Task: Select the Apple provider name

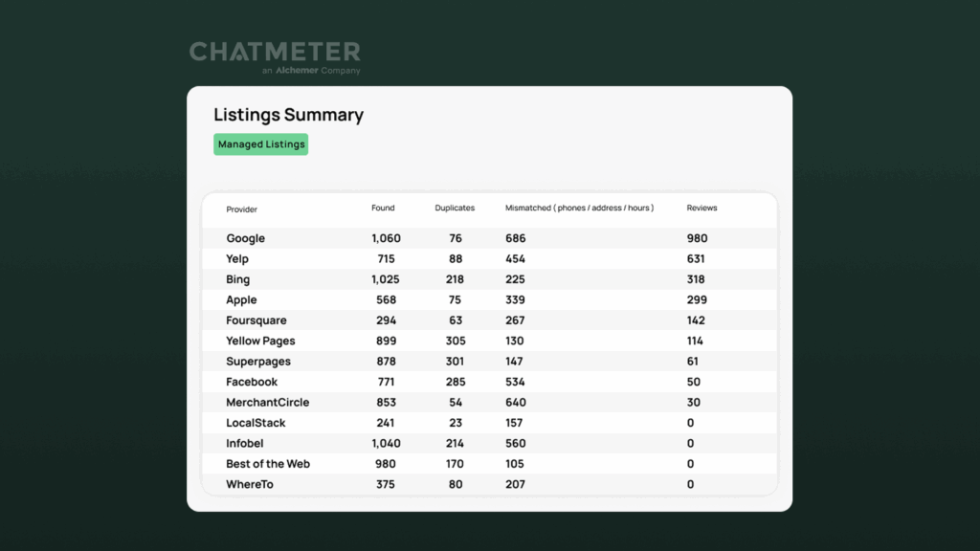Action: tap(241, 300)
